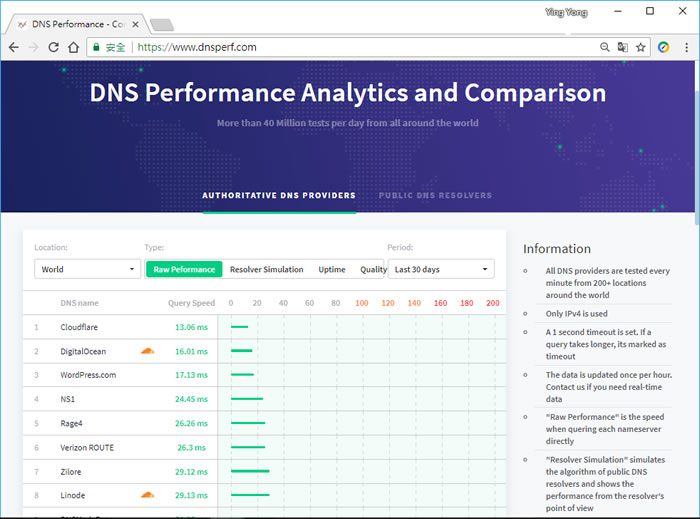
Task: Click Verizon ROUTE's 26.3 ms value
Action: click(x=191, y=447)
